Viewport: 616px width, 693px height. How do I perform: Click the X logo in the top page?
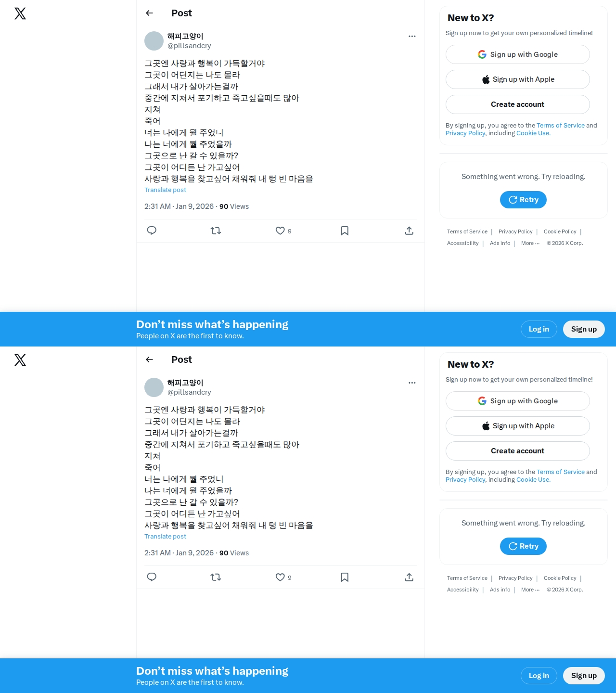[x=20, y=13]
